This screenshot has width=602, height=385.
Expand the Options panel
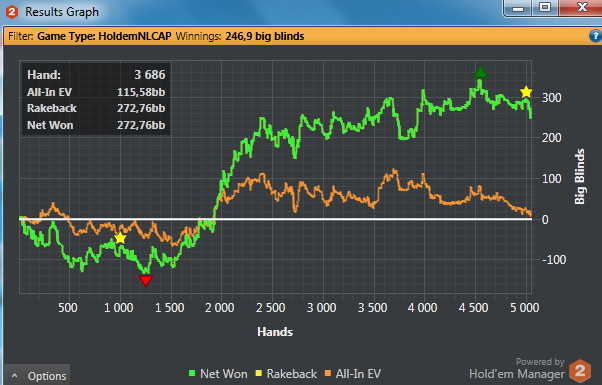click(x=38, y=375)
